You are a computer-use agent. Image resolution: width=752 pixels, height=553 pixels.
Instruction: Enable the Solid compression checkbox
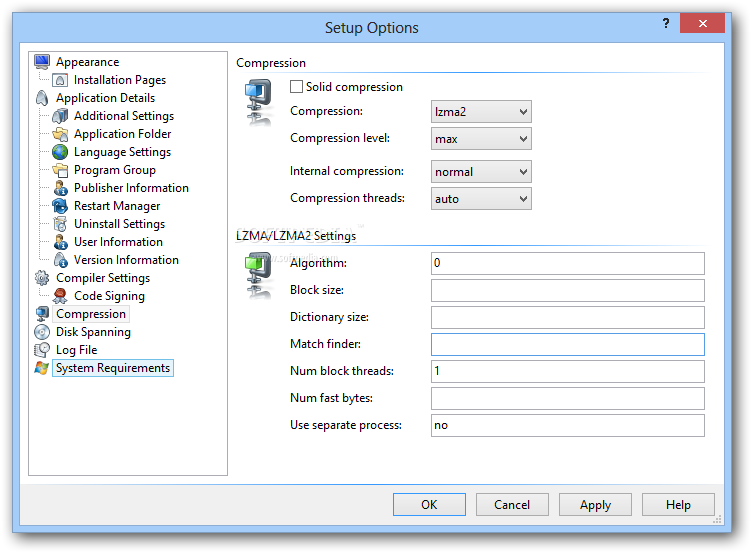point(296,87)
